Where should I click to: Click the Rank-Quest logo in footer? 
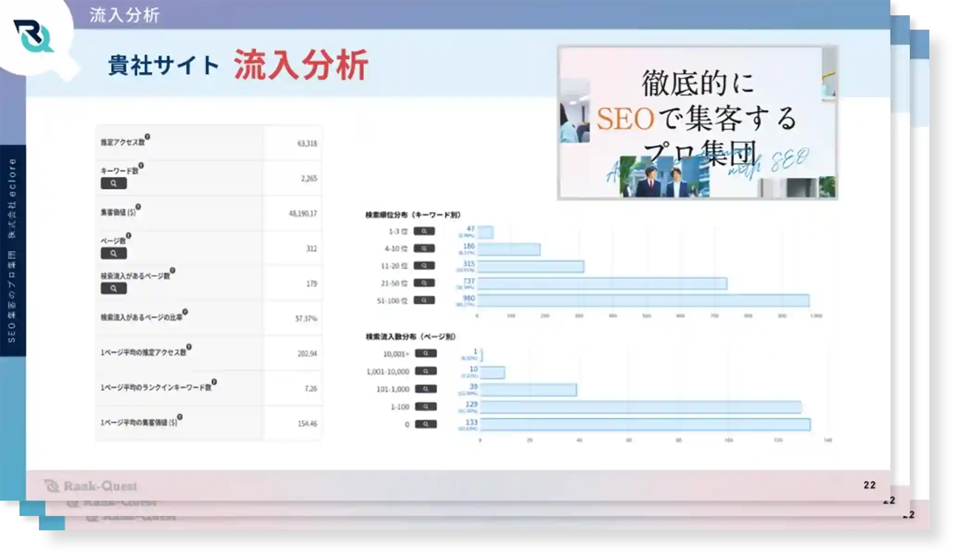coord(91,486)
